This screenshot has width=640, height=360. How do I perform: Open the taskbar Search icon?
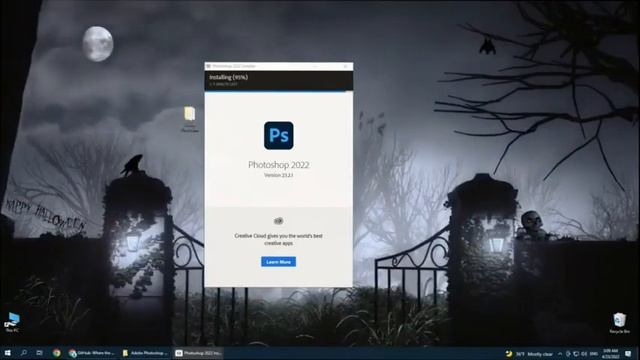coord(24,353)
